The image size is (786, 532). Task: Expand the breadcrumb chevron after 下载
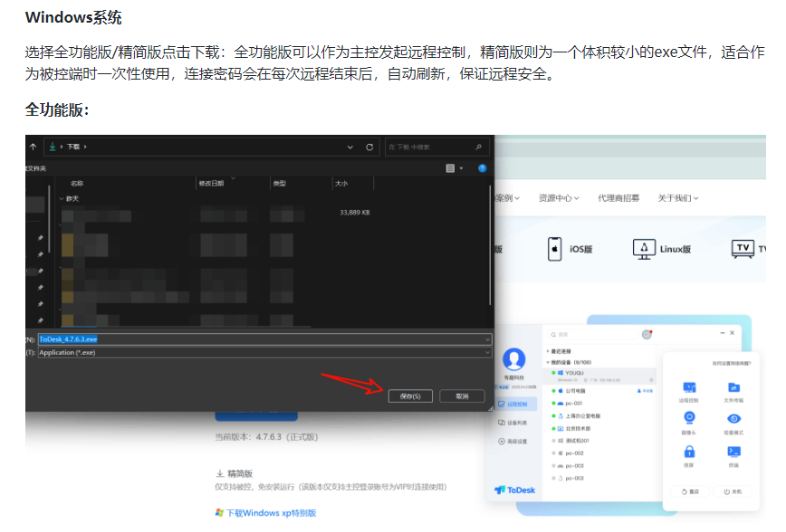(x=85, y=147)
